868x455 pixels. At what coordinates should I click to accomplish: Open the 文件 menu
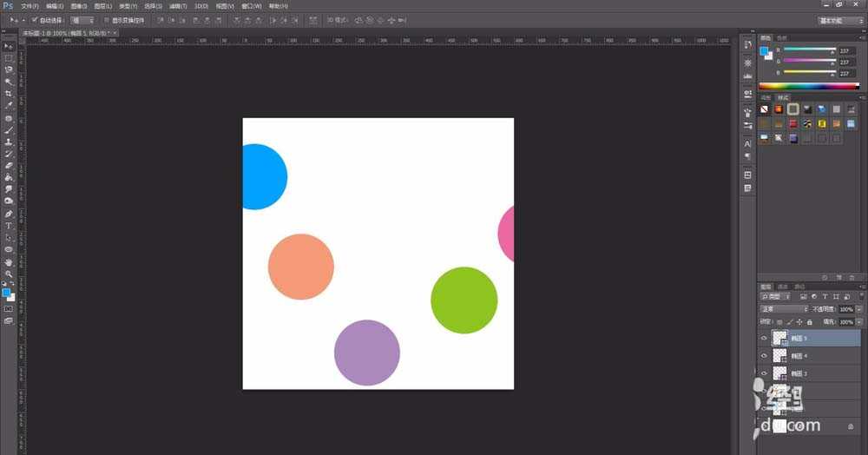tap(30, 5)
